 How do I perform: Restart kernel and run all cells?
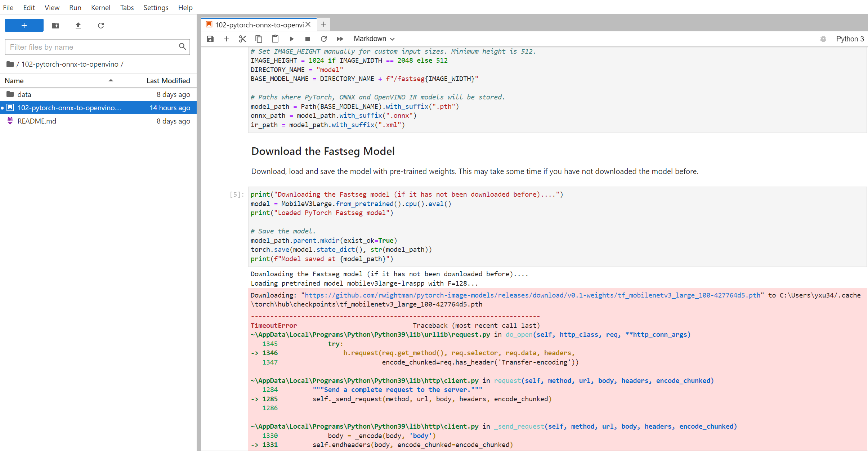[340, 39]
